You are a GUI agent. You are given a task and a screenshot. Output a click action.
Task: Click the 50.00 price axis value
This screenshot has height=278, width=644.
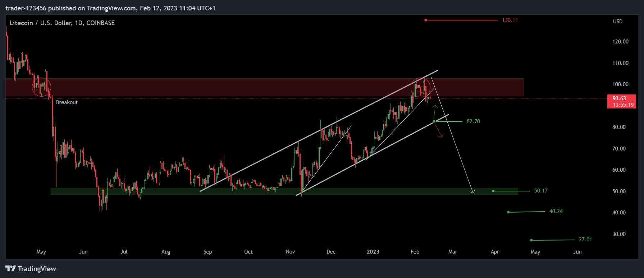click(x=619, y=191)
